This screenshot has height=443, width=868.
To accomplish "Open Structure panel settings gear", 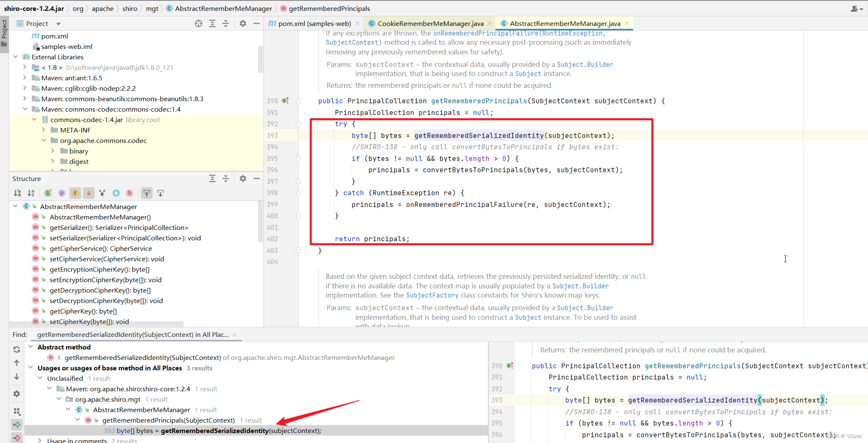I will [243, 178].
